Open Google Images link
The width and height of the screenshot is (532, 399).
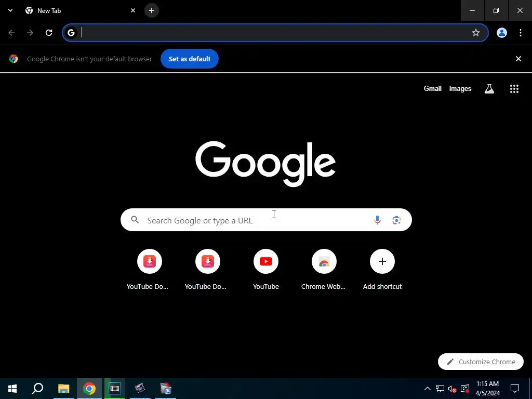(x=460, y=88)
